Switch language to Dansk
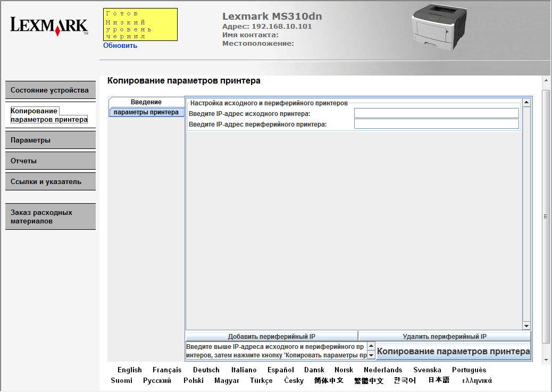552x392 pixels. [314, 370]
